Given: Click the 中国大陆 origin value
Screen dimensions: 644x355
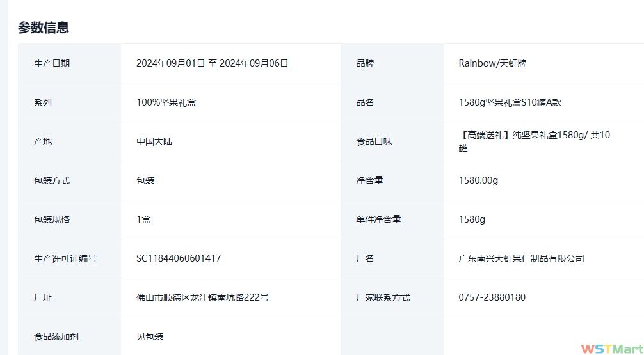Looking at the screenshot, I should click(154, 141).
